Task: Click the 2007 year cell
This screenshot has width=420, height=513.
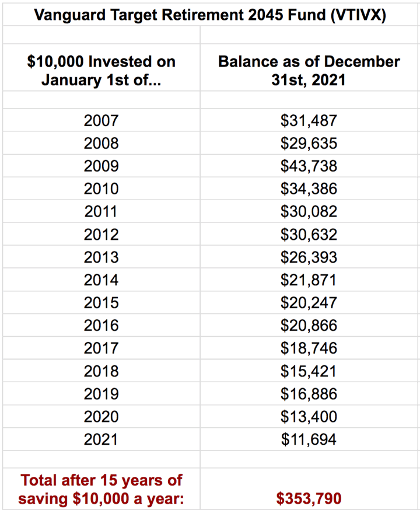Action: 101,121
